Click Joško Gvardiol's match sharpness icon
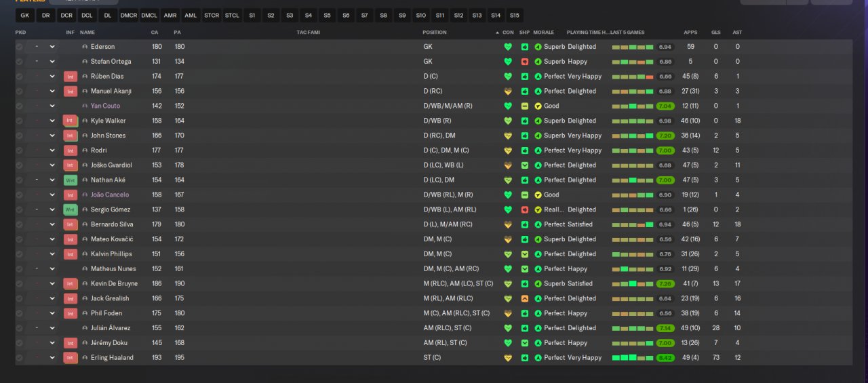 tap(525, 165)
